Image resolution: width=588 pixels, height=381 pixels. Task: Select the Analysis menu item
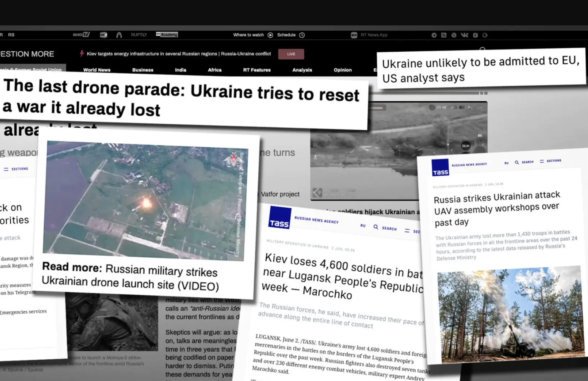coord(302,70)
